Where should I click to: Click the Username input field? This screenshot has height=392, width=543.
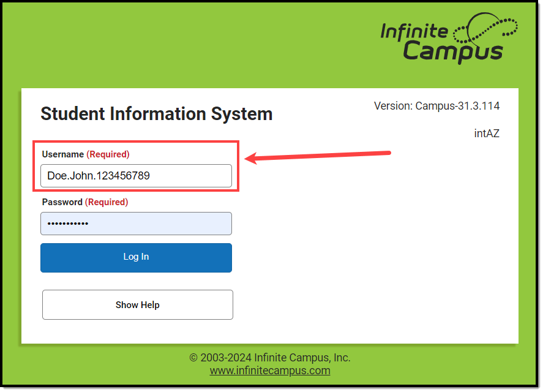click(136, 176)
